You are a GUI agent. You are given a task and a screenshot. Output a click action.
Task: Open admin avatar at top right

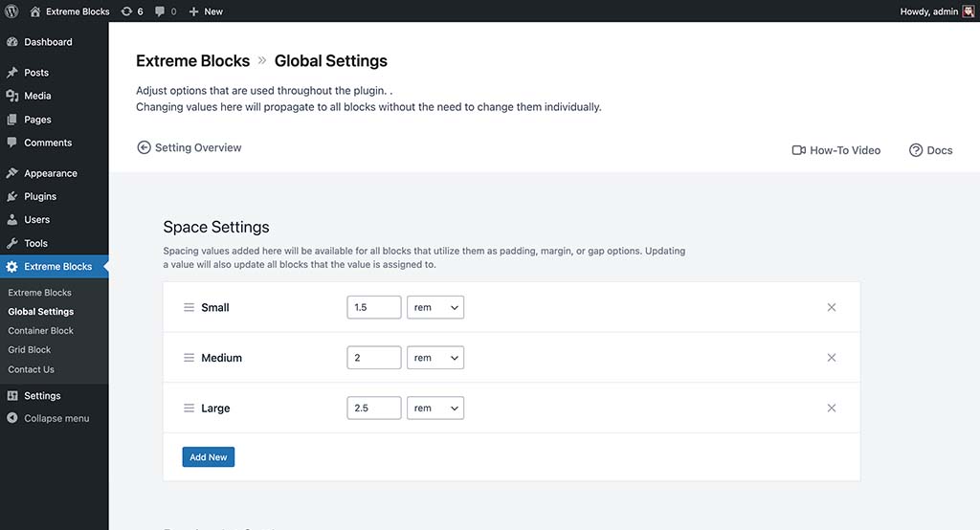[x=969, y=11]
